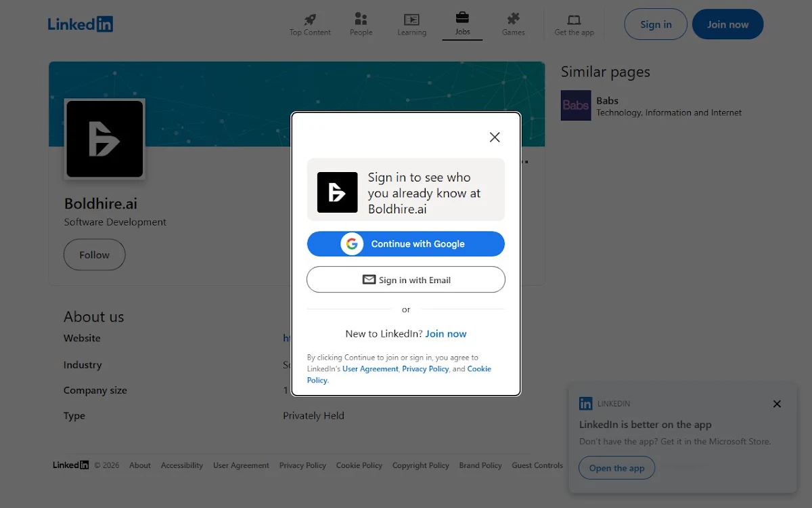
Task: Close the sign-in dialog with X
Action: (x=495, y=137)
